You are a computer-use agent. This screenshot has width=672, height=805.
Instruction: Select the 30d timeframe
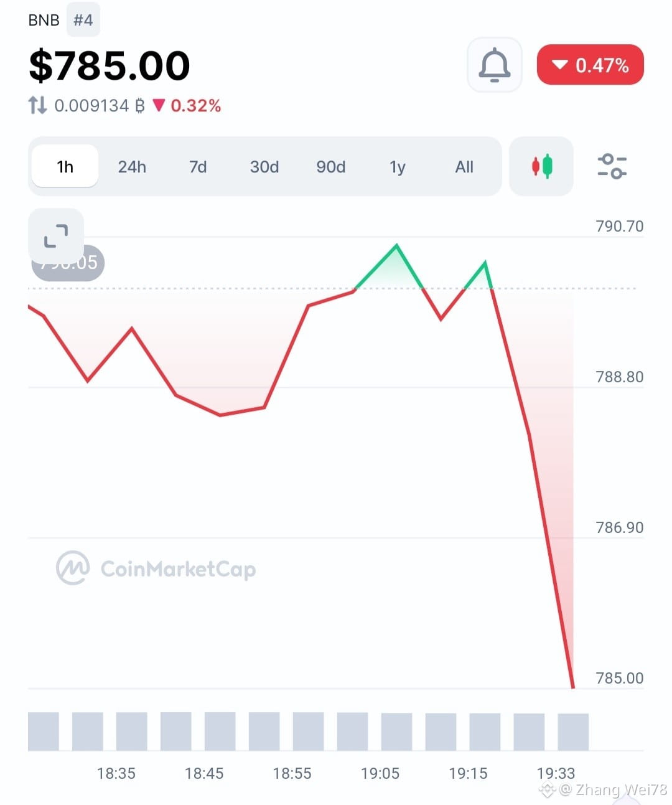(264, 167)
